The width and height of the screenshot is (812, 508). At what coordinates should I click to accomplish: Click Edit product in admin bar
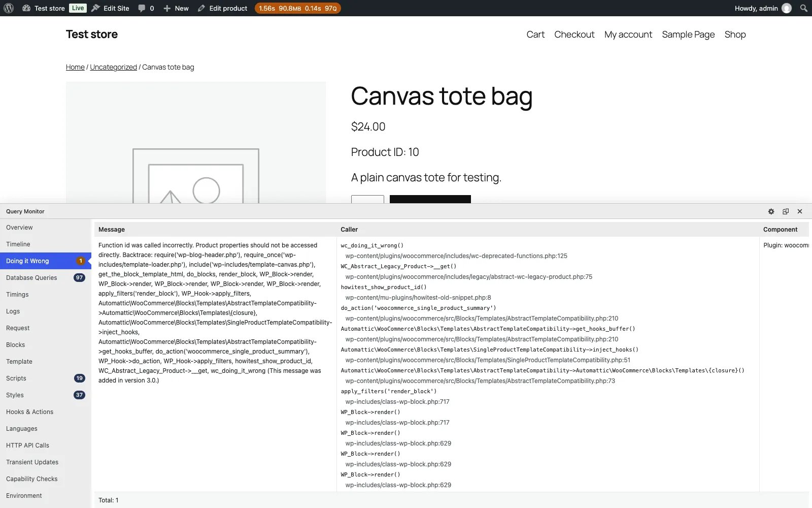click(222, 8)
